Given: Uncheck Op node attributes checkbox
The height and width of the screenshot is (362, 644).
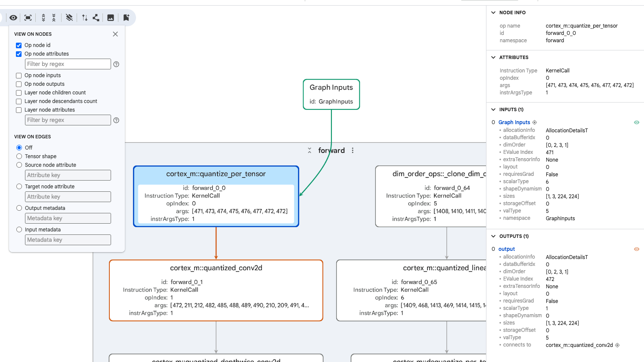Looking at the screenshot, I should pyautogui.click(x=19, y=54).
